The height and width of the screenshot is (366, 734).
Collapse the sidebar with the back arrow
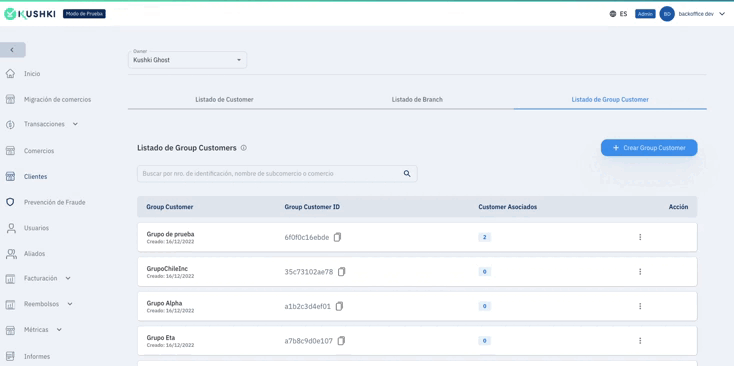(12, 50)
